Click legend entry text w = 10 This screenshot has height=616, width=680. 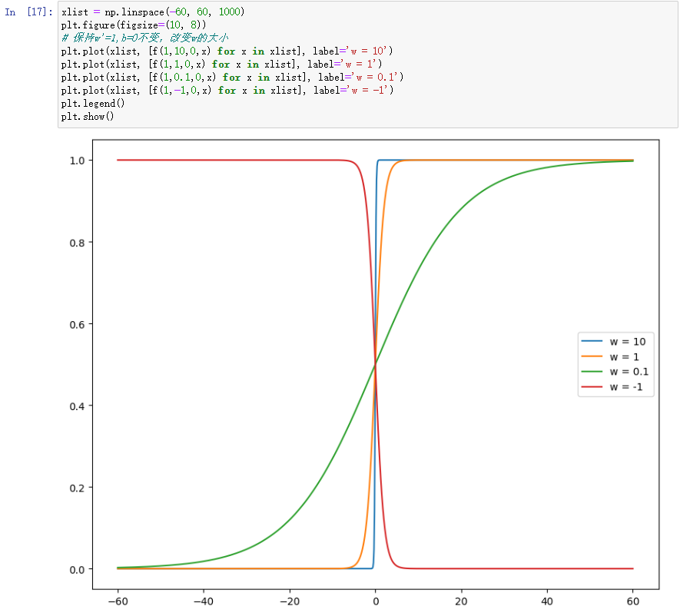[x=628, y=342]
